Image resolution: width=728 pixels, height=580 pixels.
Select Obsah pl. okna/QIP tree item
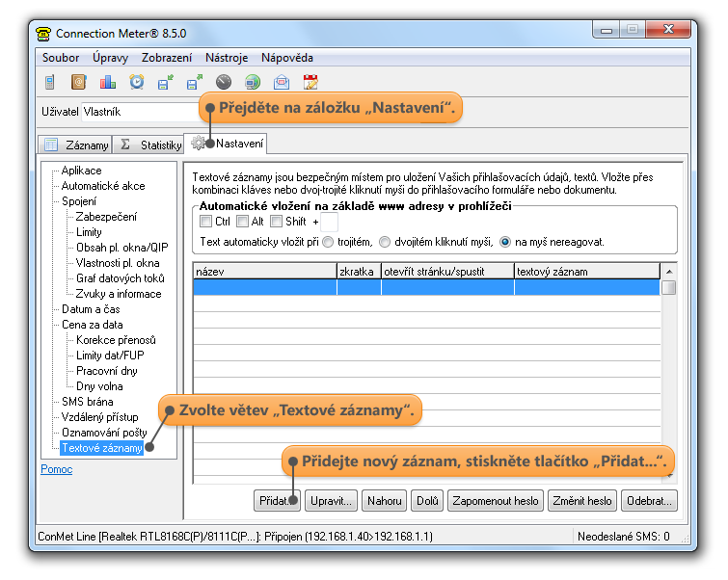point(122,248)
